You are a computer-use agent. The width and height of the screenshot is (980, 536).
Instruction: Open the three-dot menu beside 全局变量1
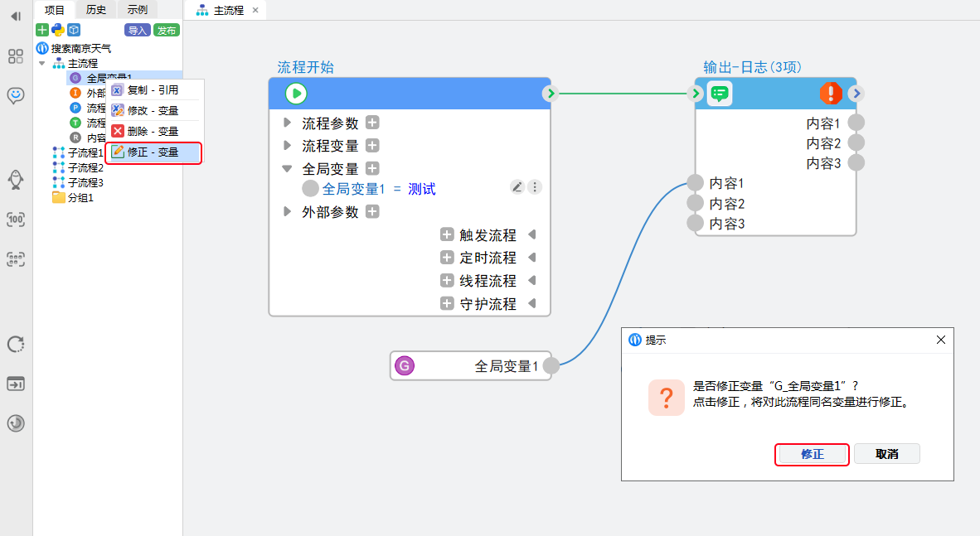pos(535,187)
